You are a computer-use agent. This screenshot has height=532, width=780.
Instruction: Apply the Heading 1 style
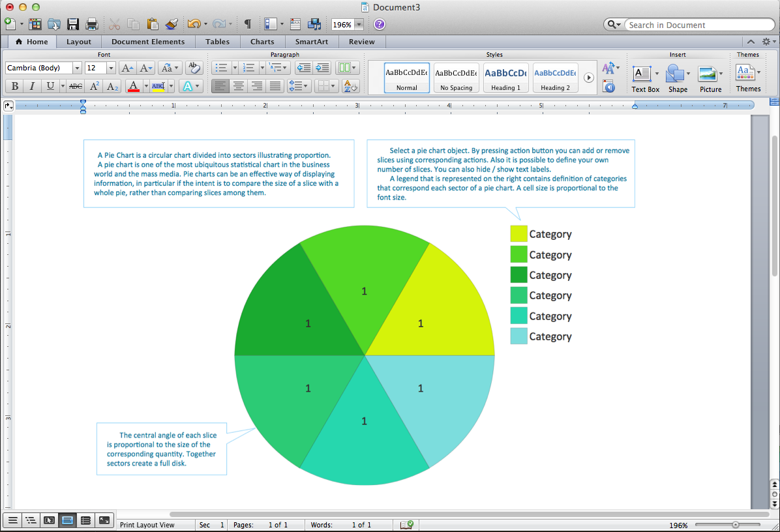(x=505, y=76)
